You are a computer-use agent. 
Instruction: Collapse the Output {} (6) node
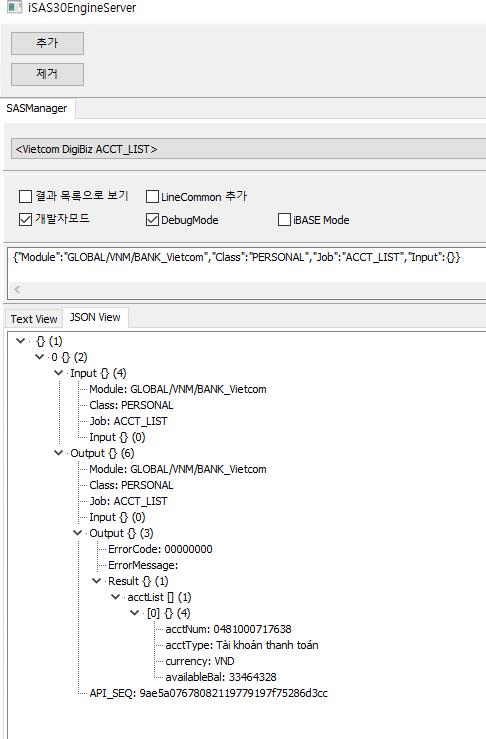point(58,453)
